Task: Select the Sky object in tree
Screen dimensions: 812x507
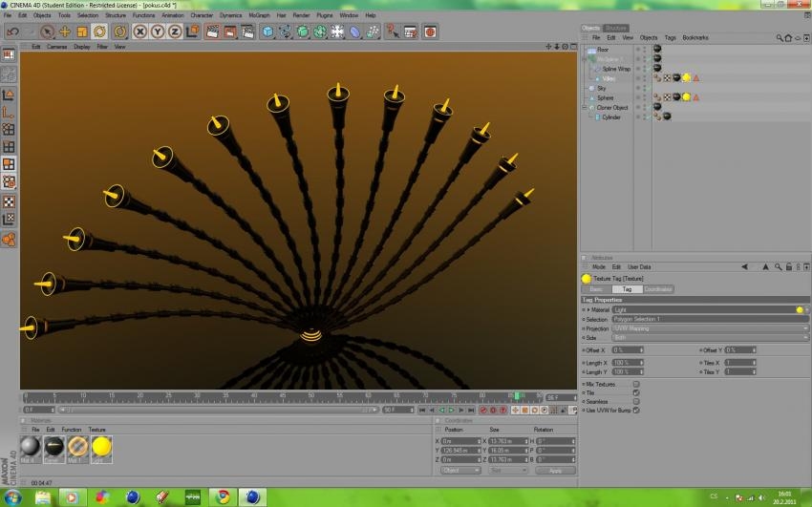Action: (x=601, y=89)
